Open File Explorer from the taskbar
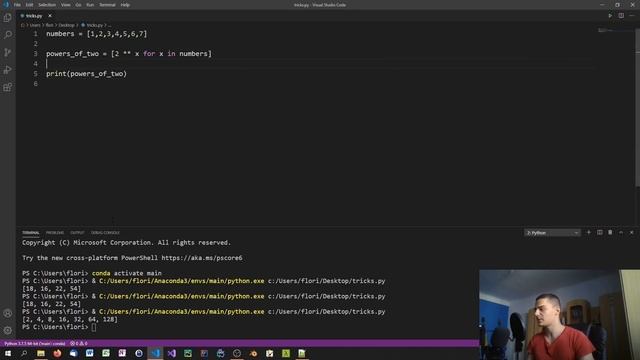The width and height of the screenshot is (640, 360). tap(41, 353)
